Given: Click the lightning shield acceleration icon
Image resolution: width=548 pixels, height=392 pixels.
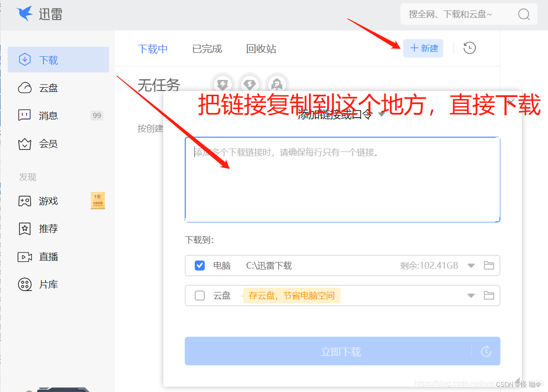Looking at the screenshot, I should 222,83.
